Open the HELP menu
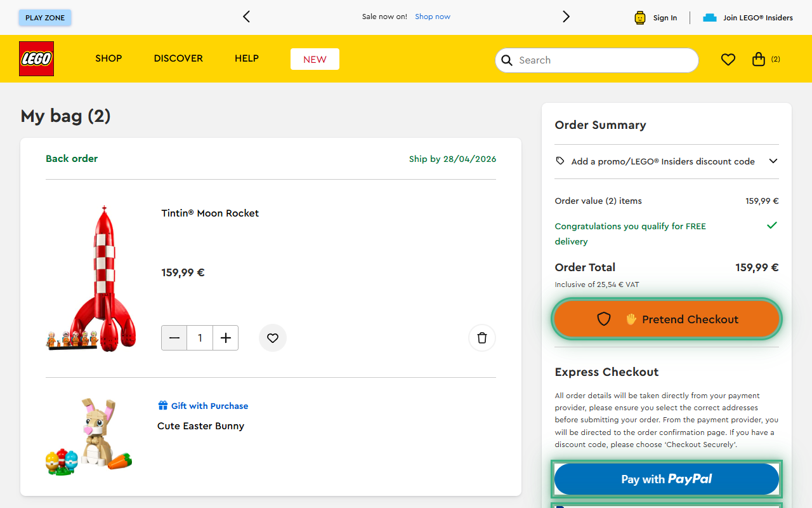The height and width of the screenshot is (508, 812). (247, 58)
